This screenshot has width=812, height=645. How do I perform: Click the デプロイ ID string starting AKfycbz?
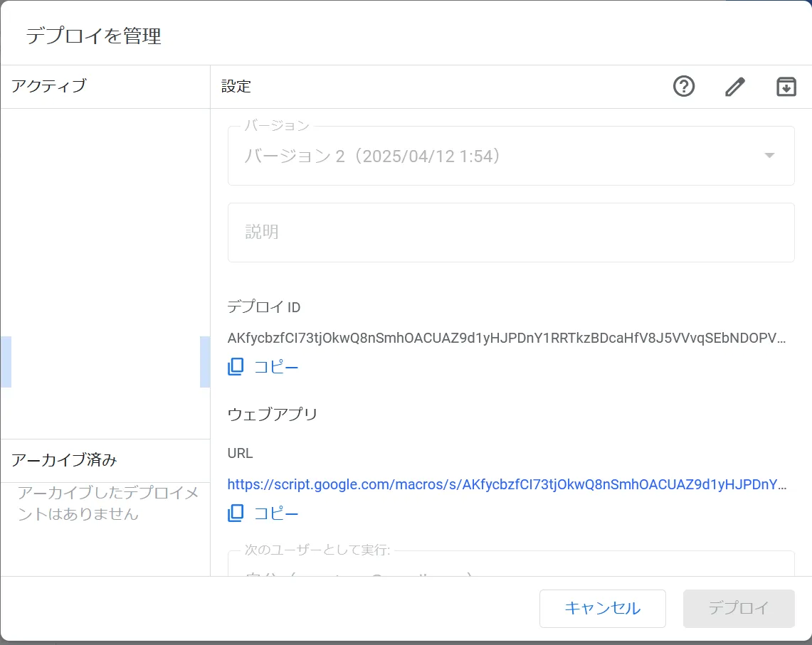pos(507,339)
